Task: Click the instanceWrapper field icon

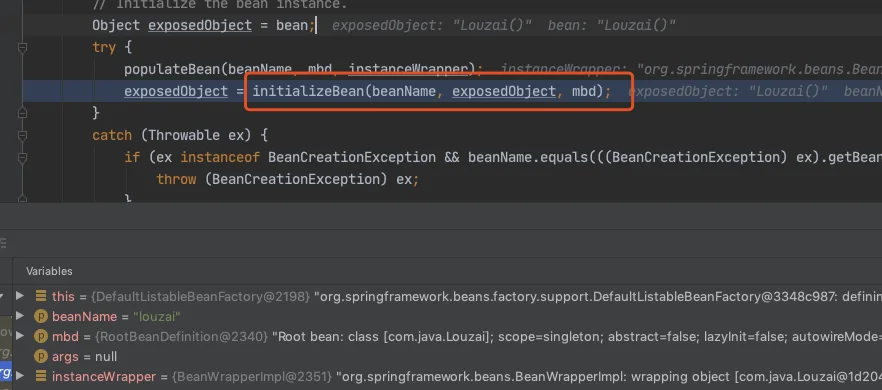Action: tap(40, 376)
